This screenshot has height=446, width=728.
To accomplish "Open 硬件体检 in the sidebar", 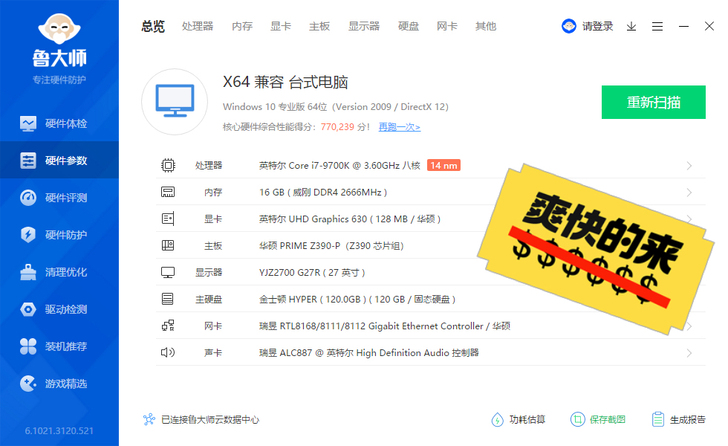I will click(59, 123).
